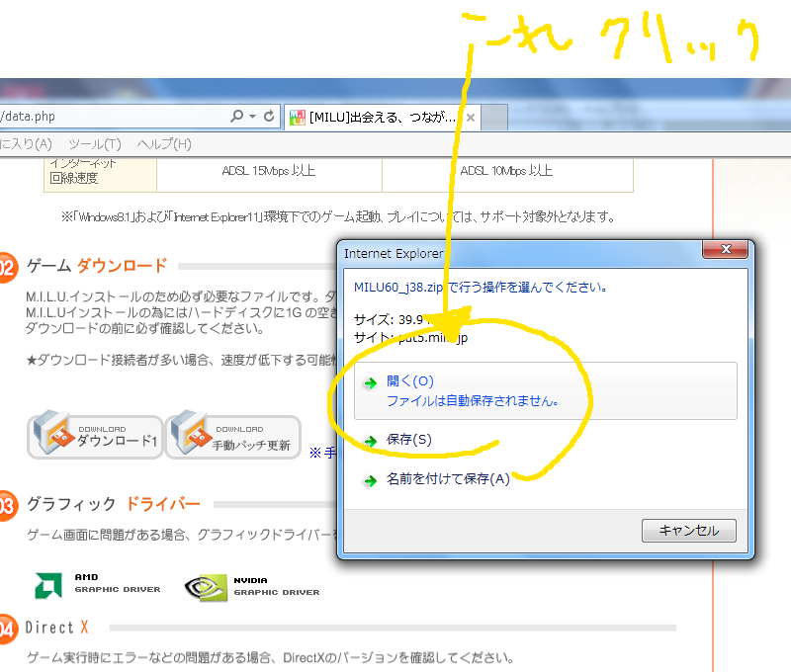Click the MILU favicon on the tab
This screenshot has height=672, width=791.
(298, 118)
